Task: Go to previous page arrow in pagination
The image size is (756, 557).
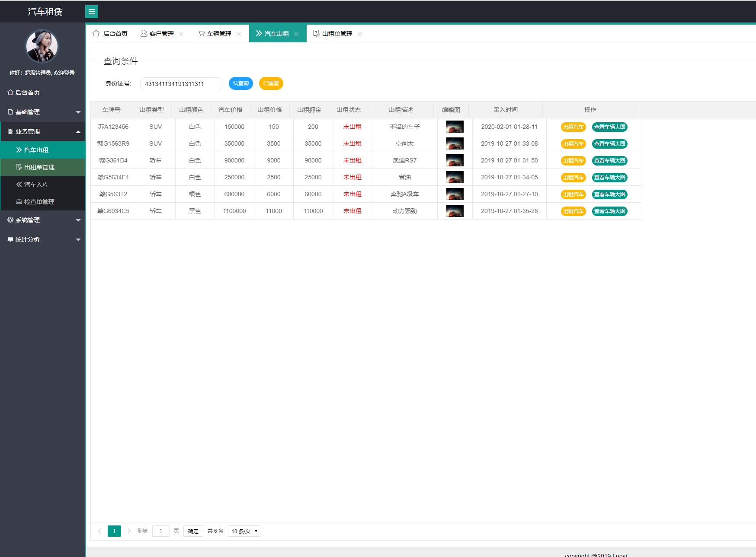Action: (99, 531)
